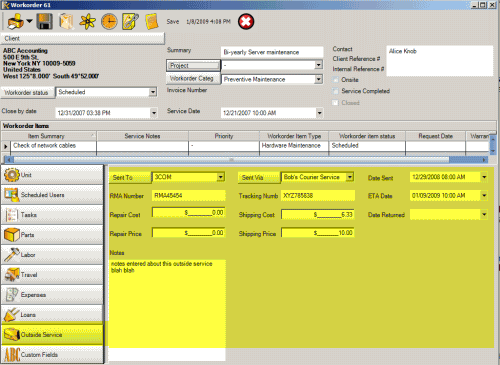Click the red X cancel icon
The width and height of the screenshot is (500, 365).
(246, 22)
